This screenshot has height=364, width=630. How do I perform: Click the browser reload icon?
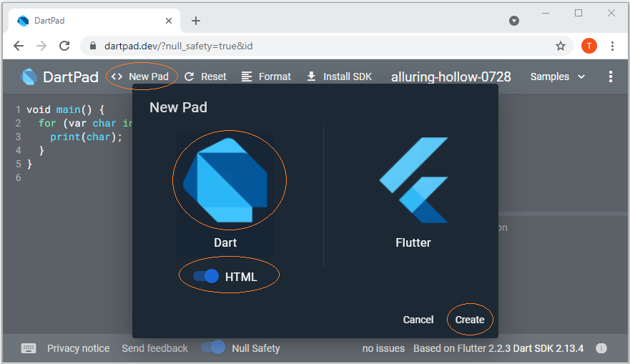(64, 46)
